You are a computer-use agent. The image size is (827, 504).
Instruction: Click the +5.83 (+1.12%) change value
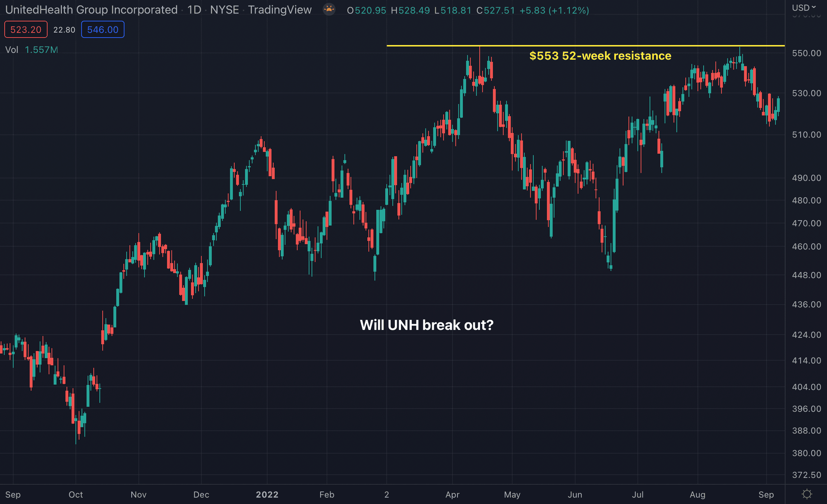(554, 10)
